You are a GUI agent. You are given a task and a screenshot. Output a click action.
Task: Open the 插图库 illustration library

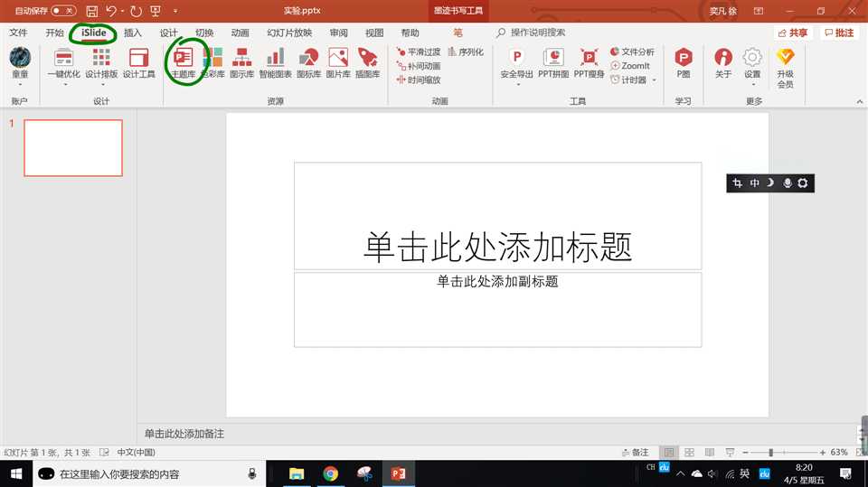[x=368, y=63]
